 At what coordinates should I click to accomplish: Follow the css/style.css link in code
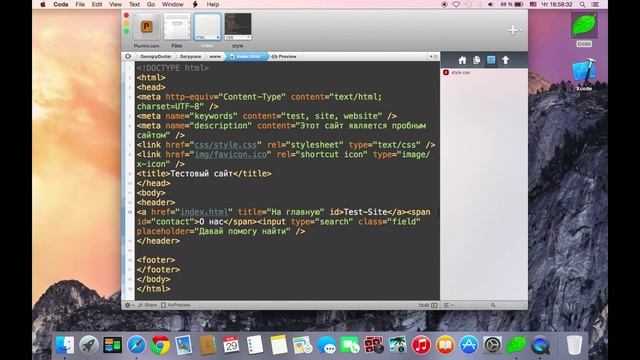pos(226,145)
